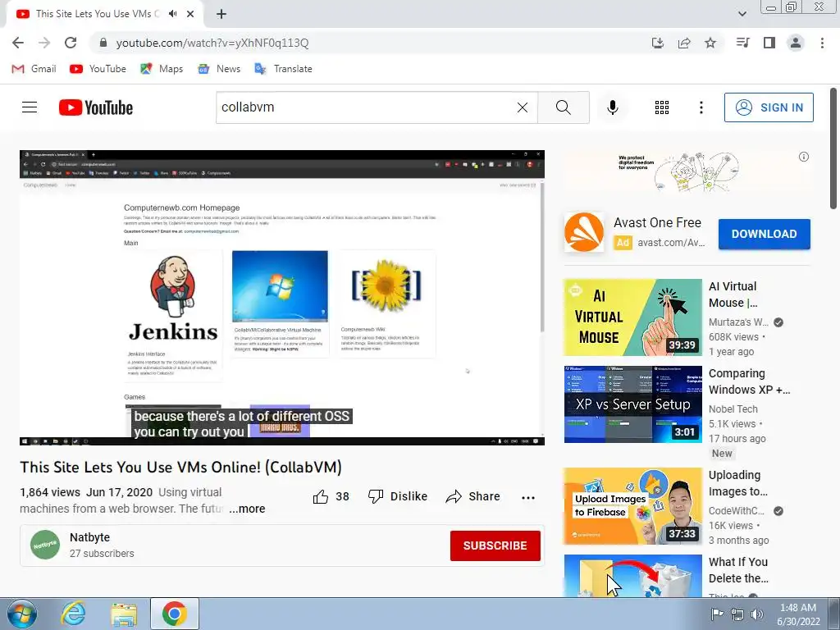
Task: Click the SIGN IN button
Action: click(x=769, y=107)
